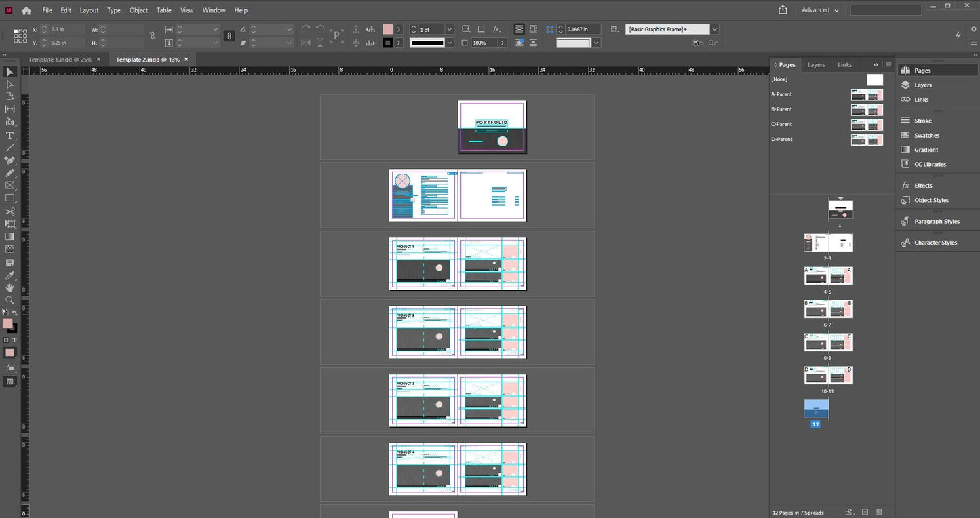This screenshot has width=980, height=518.
Task: Open Basic Graphics Frame object style dropdown
Action: tap(714, 30)
